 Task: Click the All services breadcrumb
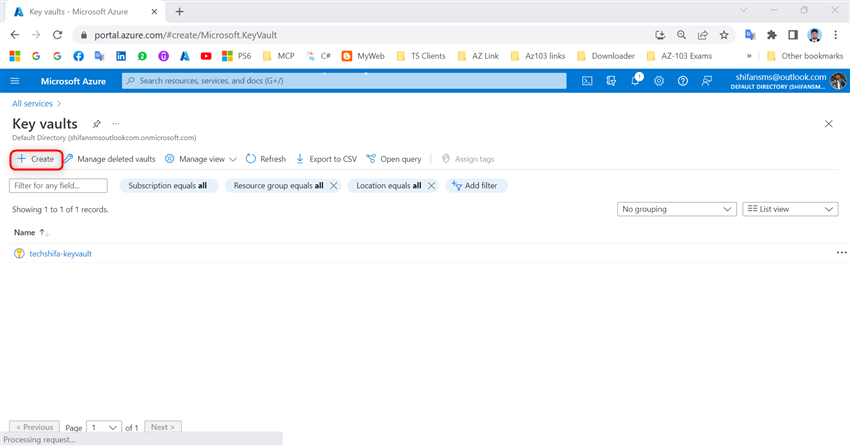[x=33, y=104]
